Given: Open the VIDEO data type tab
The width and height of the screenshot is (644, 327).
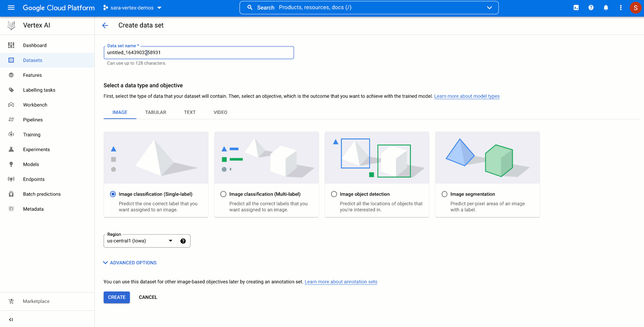Looking at the screenshot, I should [x=220, y=112].
